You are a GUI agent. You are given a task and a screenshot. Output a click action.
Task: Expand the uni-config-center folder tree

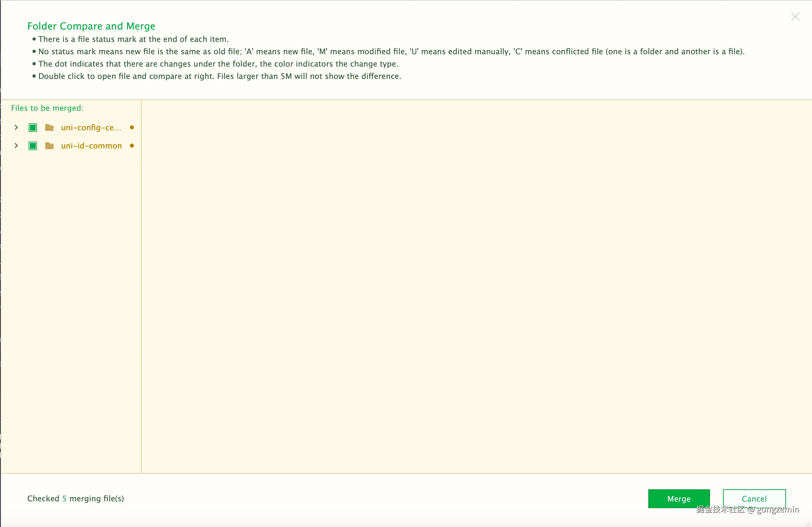tap(16, 127)
